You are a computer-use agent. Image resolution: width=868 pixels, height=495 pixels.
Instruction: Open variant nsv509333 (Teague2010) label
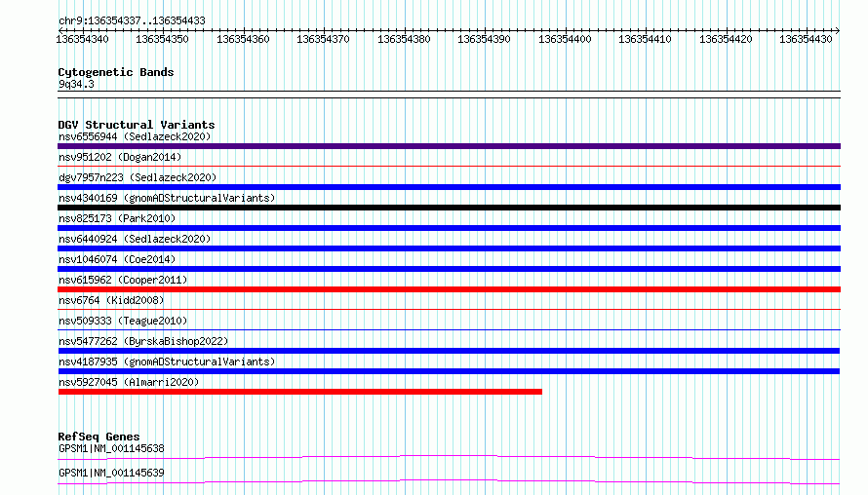[123, 321]
